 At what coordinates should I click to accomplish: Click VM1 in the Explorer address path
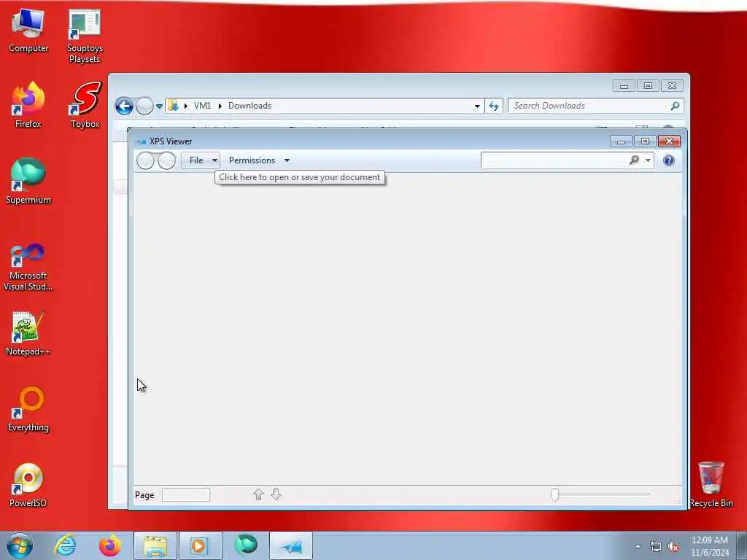(202, 106)
